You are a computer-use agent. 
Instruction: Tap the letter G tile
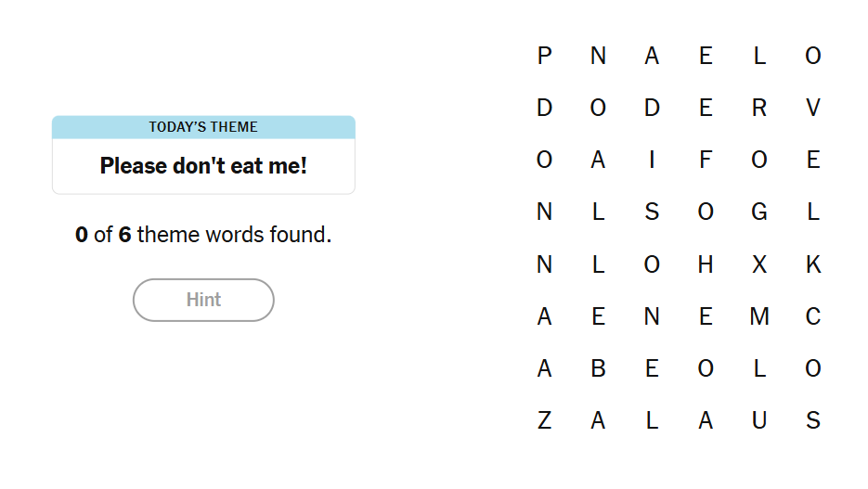[759, 212]
